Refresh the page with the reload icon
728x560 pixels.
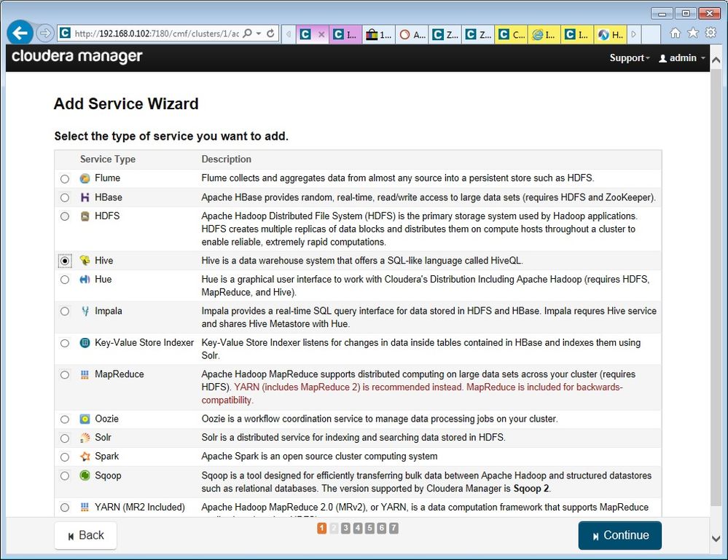270,33
